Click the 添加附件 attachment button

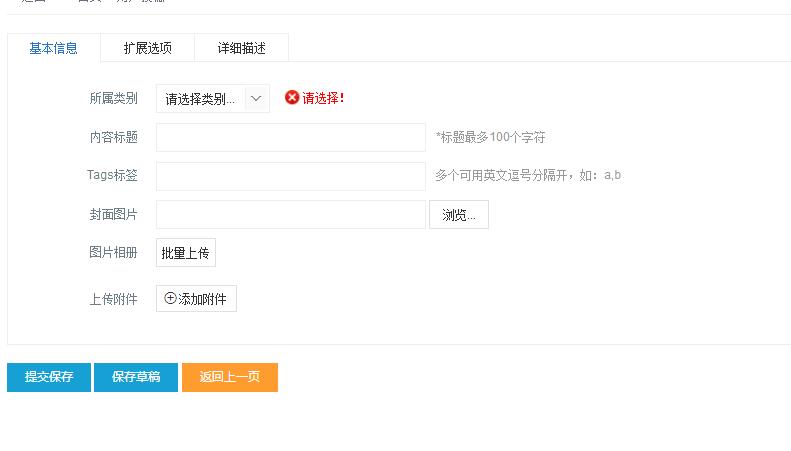197,299
